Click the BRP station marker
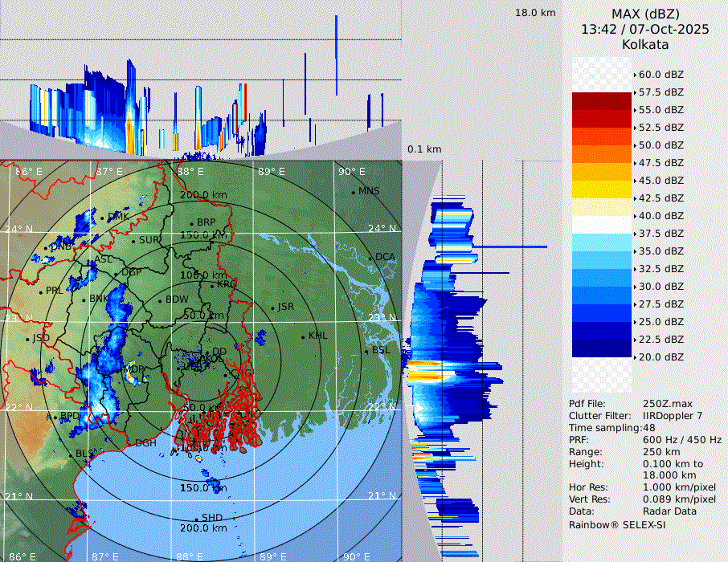Image resolution: width=728 pixels, height=562 pixels. (x=192, y=223)
